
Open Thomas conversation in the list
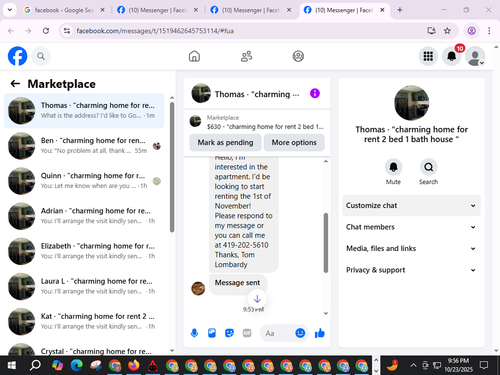click(x=84, y=111)
